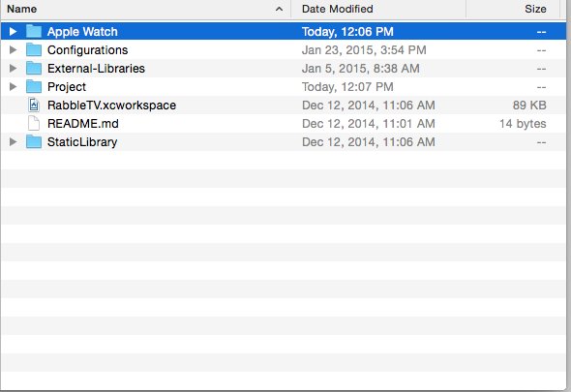Expand the Apple Watch folder disclosure triangle

[13, 32]
